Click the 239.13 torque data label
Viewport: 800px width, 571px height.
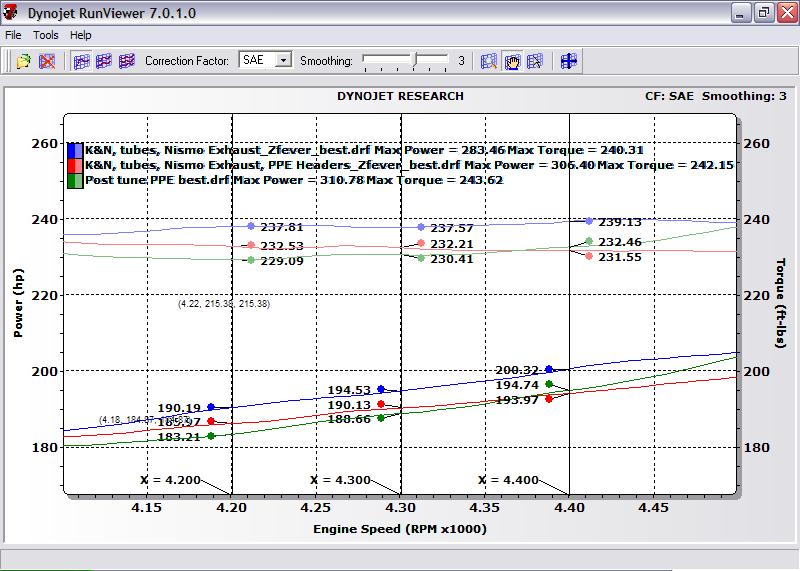(620, 222)
